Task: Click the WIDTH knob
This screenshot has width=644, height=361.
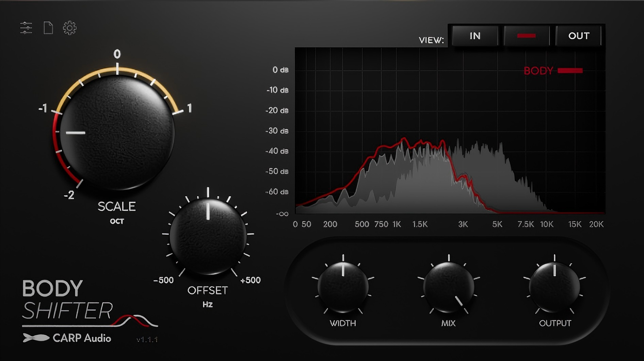Action: (x=343, y=287)
